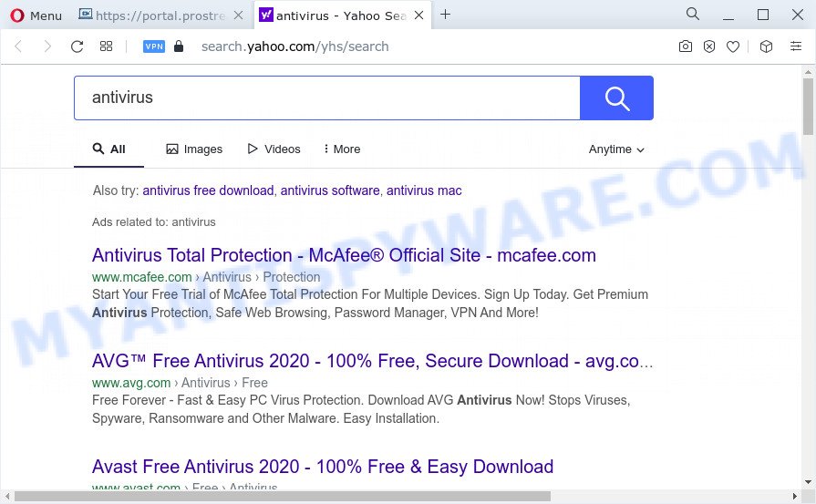Open a new tab with the plus icon
The width and height of the screenshot is (816, 504).
446,15
